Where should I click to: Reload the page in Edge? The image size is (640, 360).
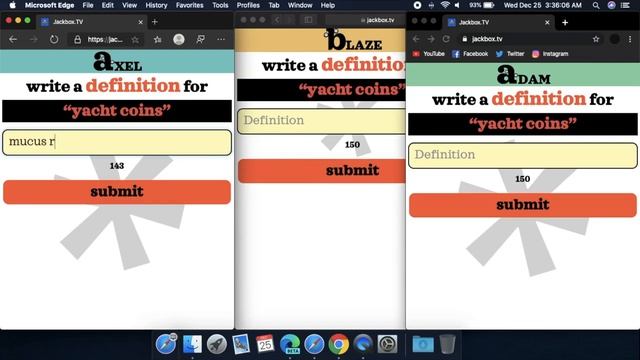54,39
